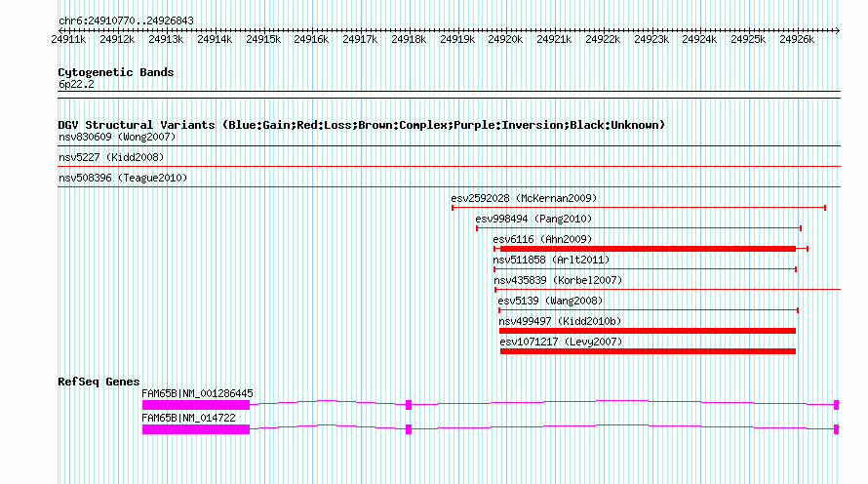Click the FAM65B|NM_014722 gene label
The image size is (868, 484).
click(189, 418)
